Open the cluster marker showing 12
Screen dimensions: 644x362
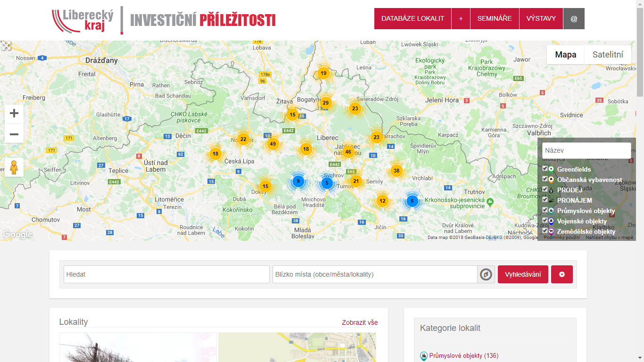(x=382, y=201)
